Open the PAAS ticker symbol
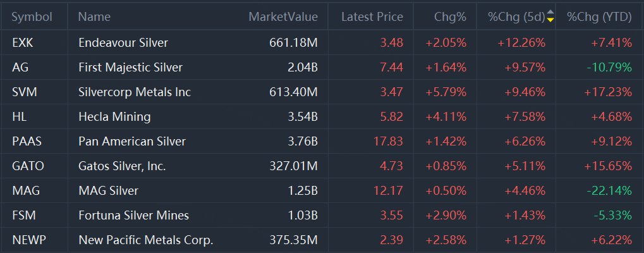This screenshot has width=644, height=253. coord(27,141)
